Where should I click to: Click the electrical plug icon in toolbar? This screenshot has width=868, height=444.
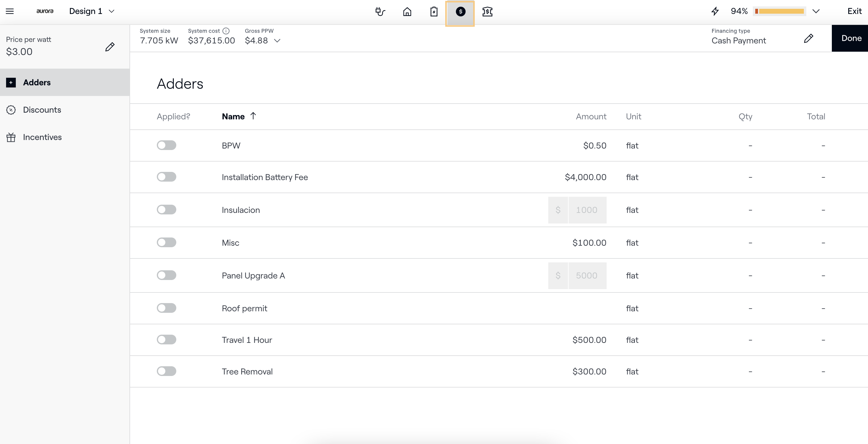(x=380, y=12)
